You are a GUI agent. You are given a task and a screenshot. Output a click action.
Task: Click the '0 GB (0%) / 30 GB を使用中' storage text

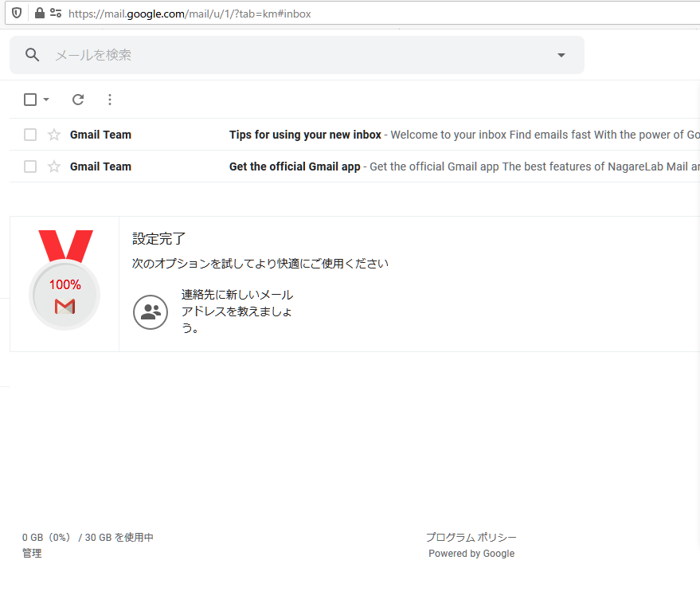(x=88, y=537)
